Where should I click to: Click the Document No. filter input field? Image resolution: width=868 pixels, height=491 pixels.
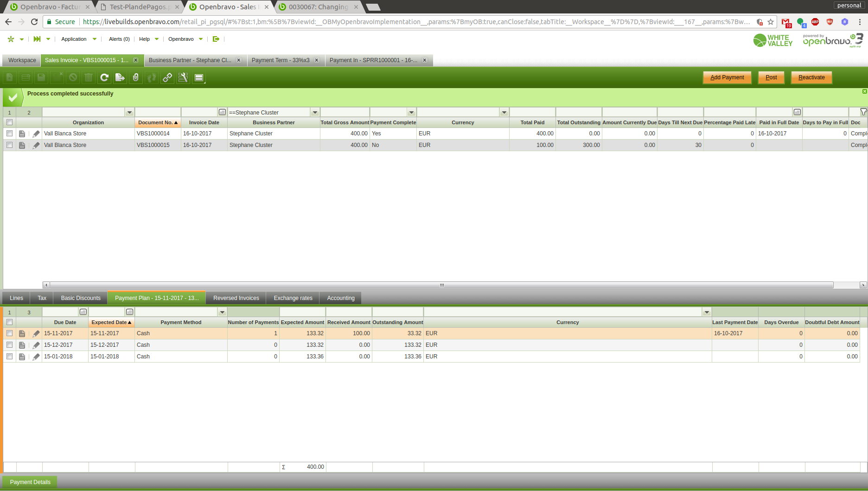tap(158, 113)
